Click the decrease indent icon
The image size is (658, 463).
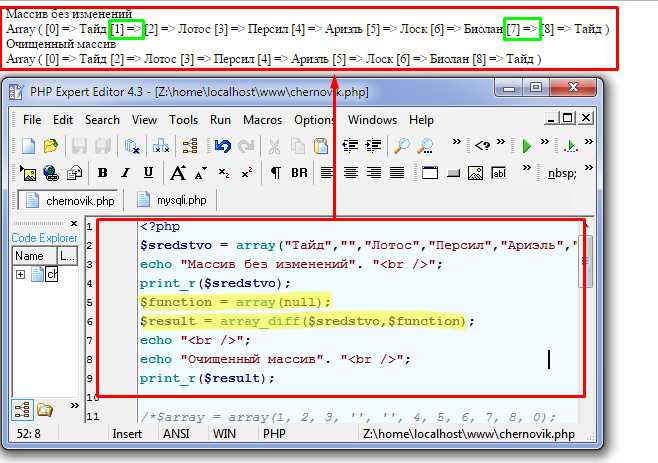(350, 146)
